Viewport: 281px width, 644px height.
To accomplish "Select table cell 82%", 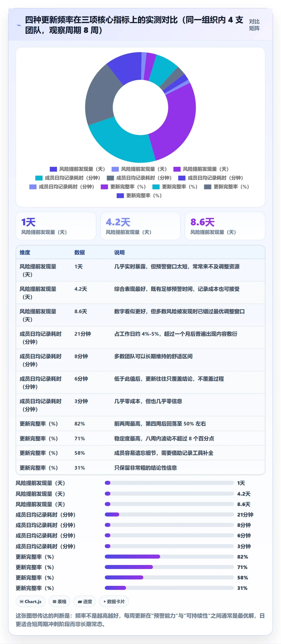I will (80, 424).
